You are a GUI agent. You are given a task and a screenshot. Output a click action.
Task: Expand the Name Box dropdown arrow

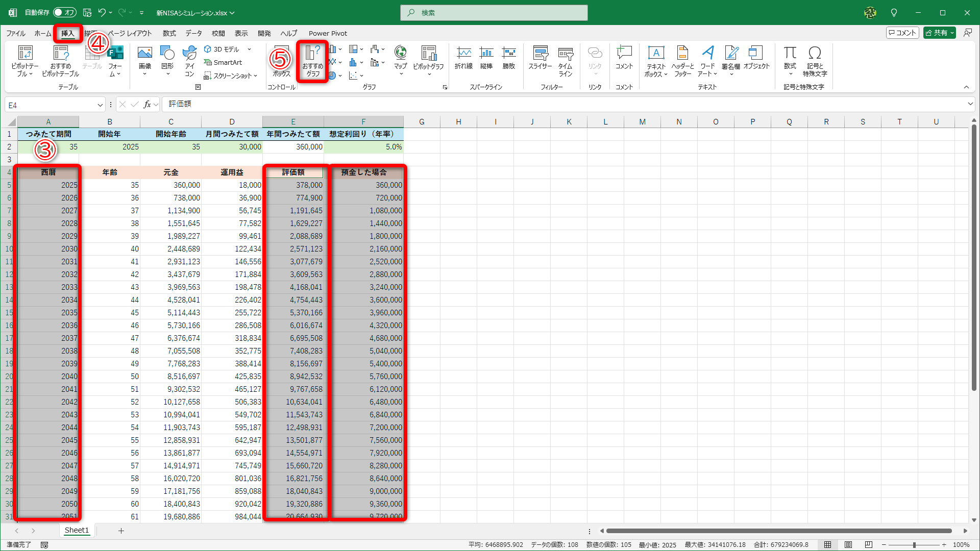coord(100,105)
